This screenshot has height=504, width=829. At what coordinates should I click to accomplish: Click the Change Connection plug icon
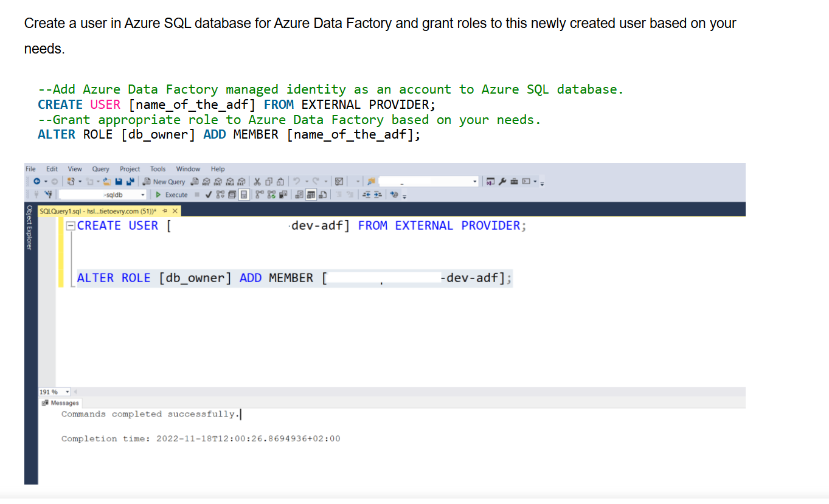[x=49, y=195]
